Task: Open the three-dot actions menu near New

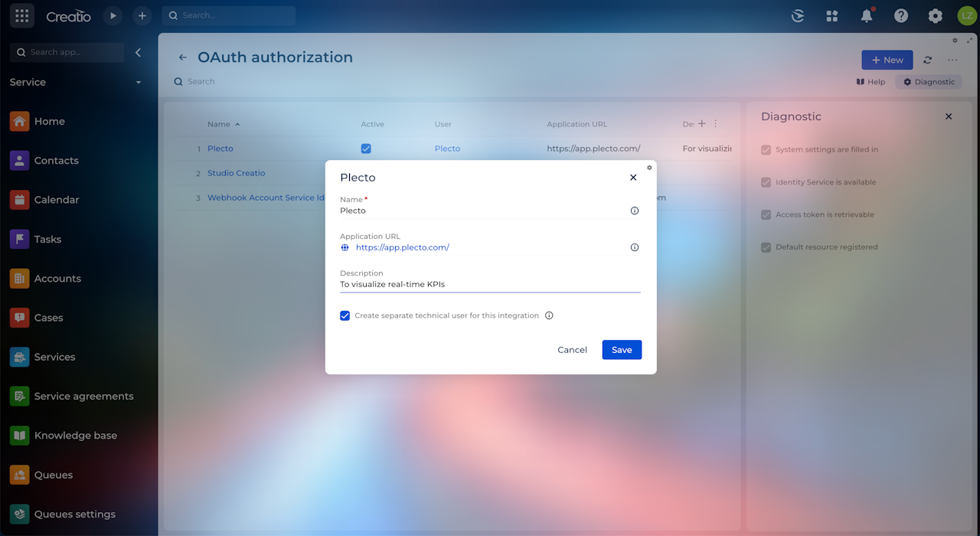Action: point(952,60)
